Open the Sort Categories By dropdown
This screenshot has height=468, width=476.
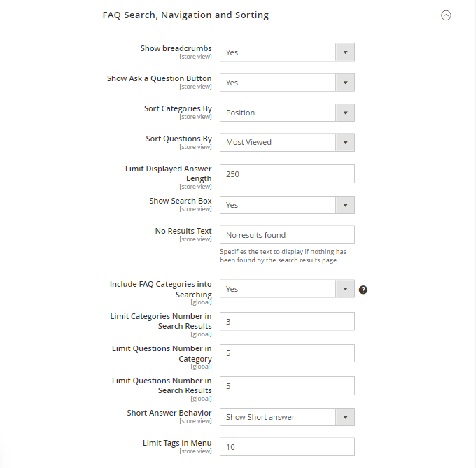click(x=287, y=113)
